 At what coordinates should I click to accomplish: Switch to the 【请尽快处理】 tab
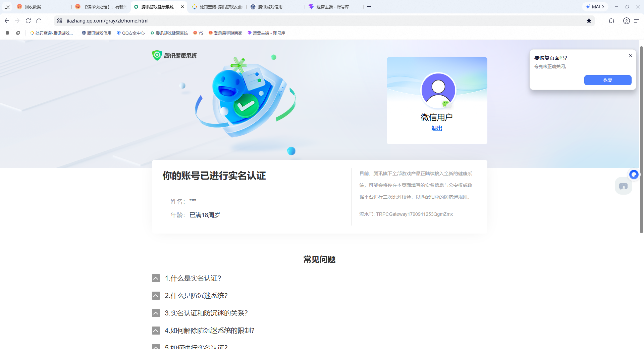coord(101,7)
